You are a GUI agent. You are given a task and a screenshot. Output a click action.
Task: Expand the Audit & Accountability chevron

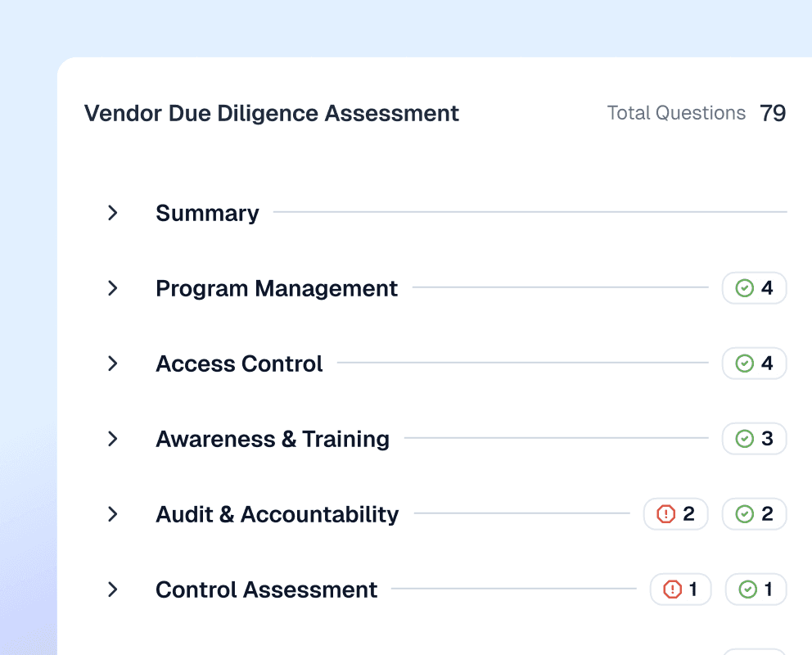tap(113, 514)
